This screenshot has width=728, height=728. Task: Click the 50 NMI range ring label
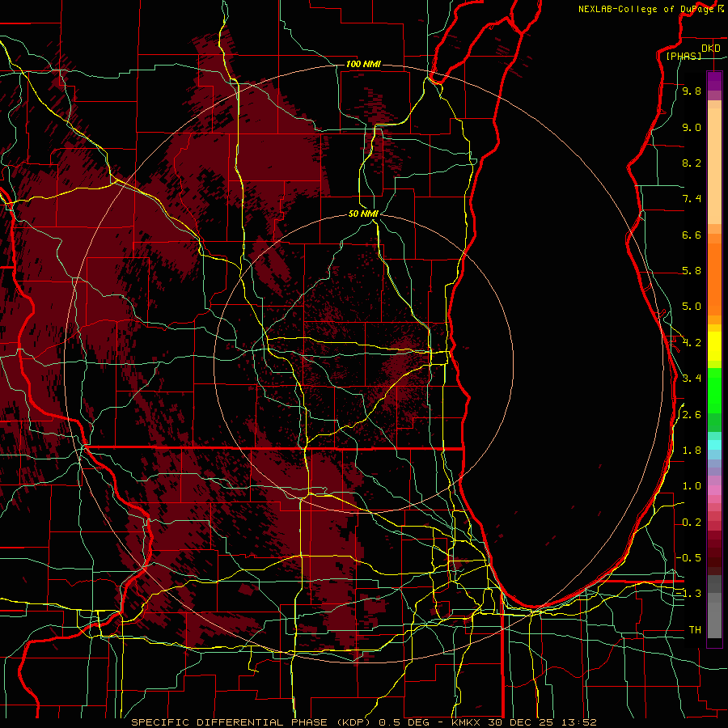click(x=363, y=214)
